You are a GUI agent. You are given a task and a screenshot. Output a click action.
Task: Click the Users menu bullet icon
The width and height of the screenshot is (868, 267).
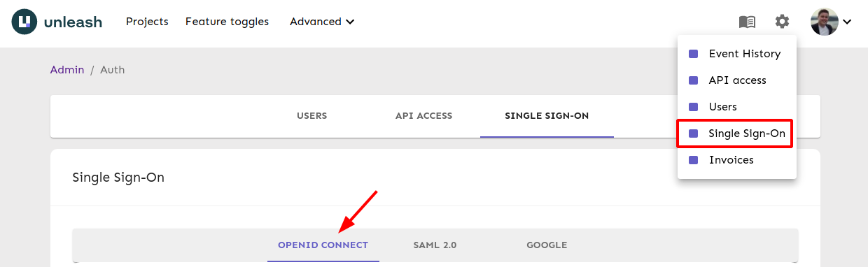(x=694, y=107)
